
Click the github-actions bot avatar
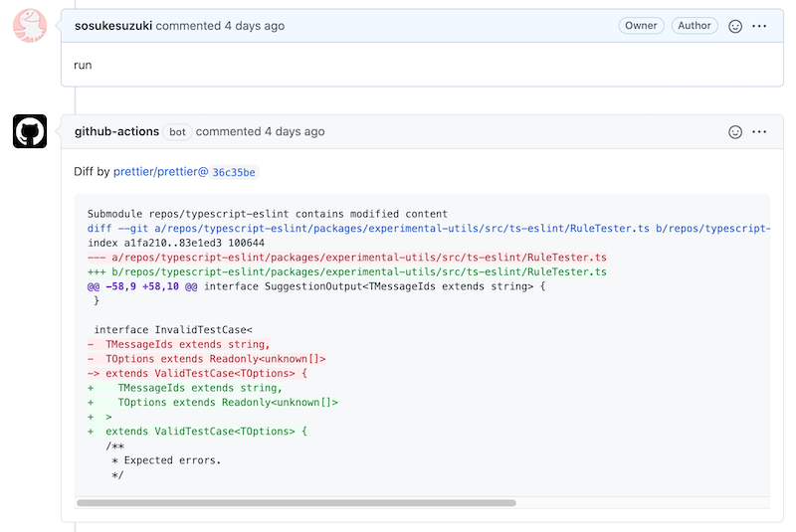point(30,131)
